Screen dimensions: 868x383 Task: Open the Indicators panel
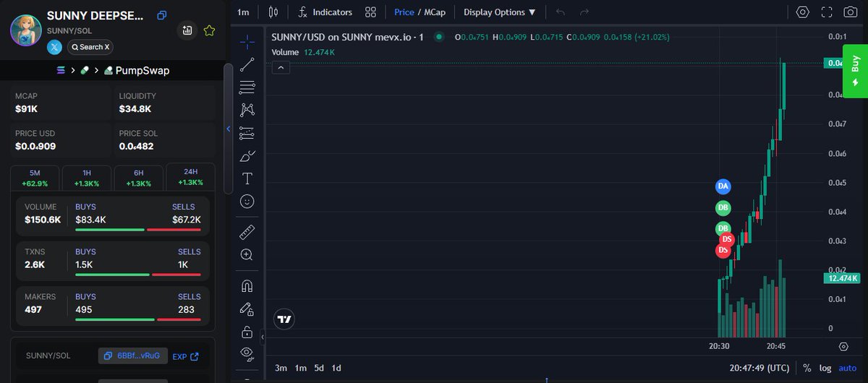point(325,12)
